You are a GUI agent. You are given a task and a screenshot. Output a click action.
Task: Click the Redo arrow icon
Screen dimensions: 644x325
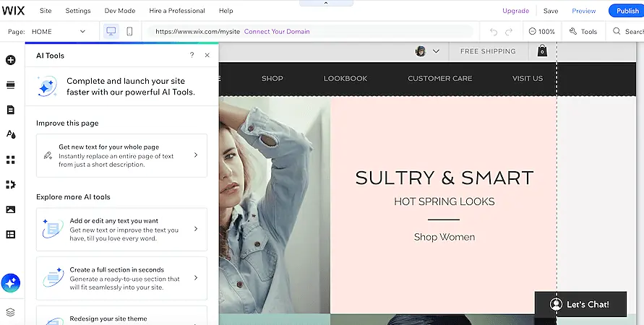pos(508,32)
